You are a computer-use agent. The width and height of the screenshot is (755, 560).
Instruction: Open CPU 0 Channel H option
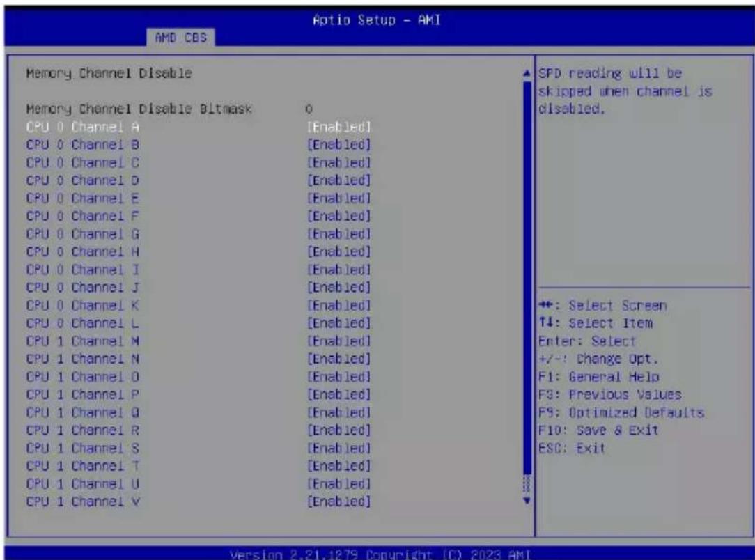[x=199, y=252]
